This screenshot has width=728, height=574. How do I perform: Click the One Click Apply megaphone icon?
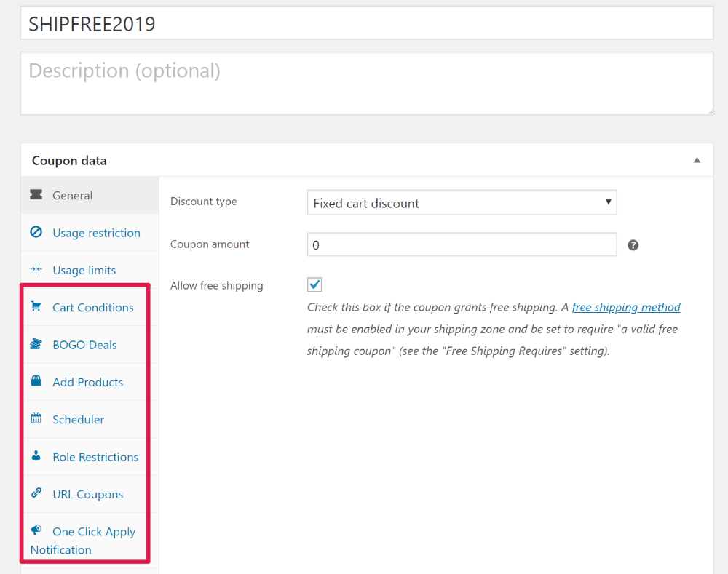click(x=36, y=530)
